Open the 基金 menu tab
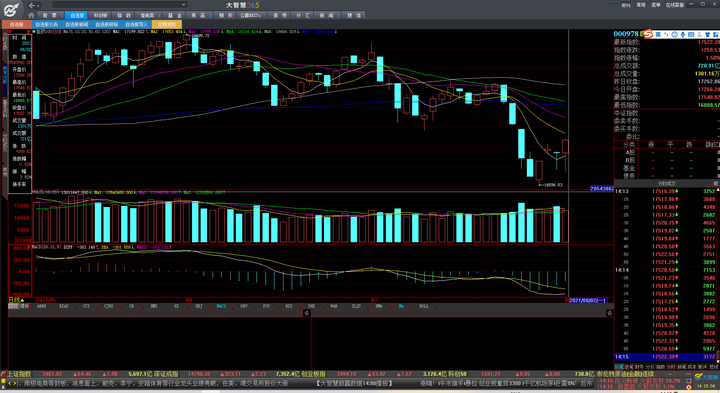Viewport: 720px width, 393px height. tap(174, 15)
